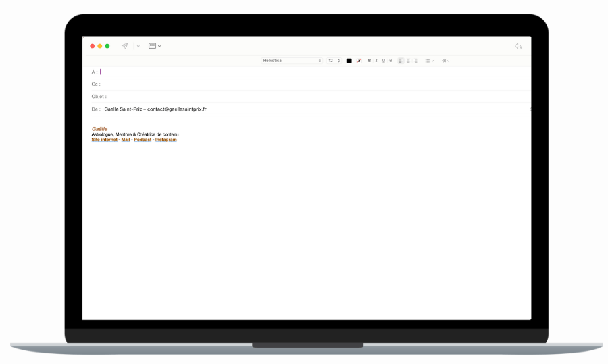Align text to the right
The width and height of the screenshot is (608, 364).
point(415,61)
